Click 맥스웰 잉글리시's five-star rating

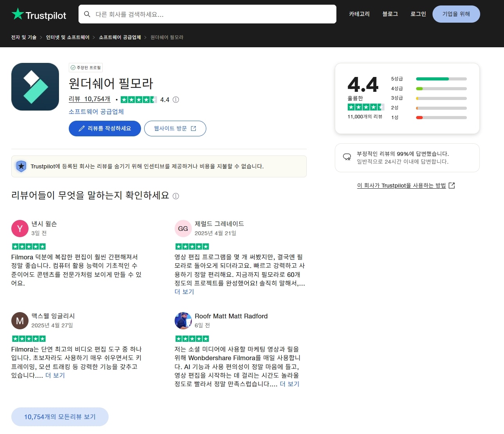coord(29,339)
